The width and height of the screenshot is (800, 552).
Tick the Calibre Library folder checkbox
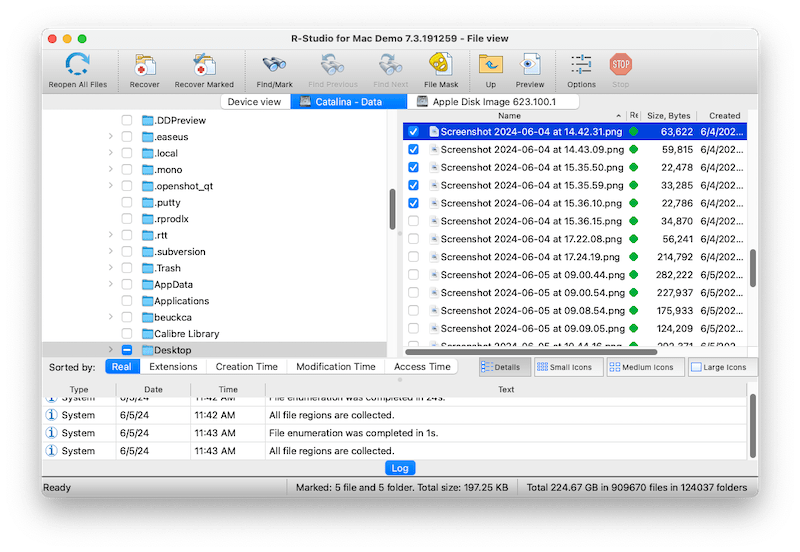point(127,333)
